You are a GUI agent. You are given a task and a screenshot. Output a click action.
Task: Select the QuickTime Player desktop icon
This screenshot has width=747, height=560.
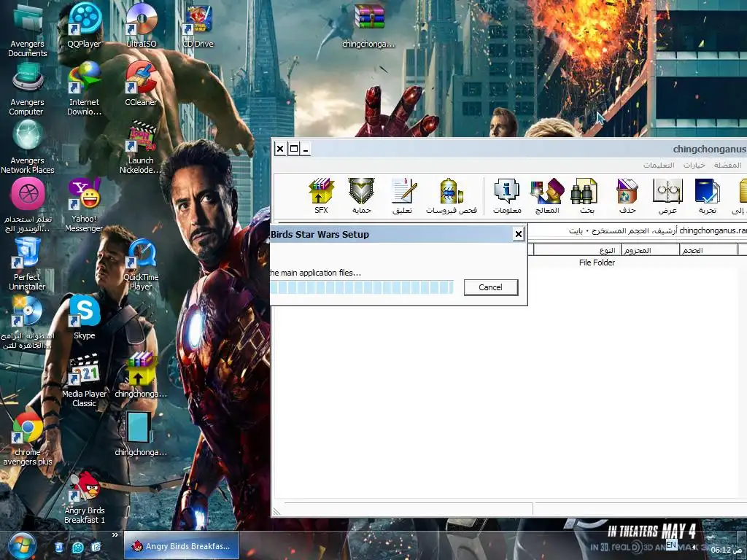(x=141, y=264)
